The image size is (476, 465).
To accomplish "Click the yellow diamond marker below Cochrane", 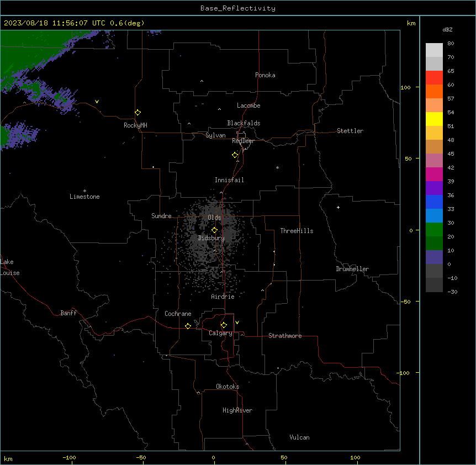I will pyautogui.click(x=188, y=326).
